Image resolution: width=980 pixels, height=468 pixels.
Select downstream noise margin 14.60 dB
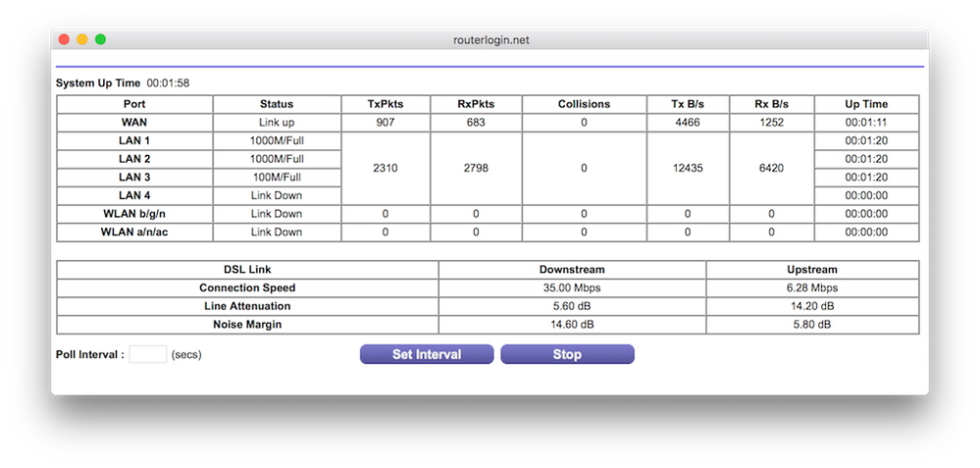[572, 325]
